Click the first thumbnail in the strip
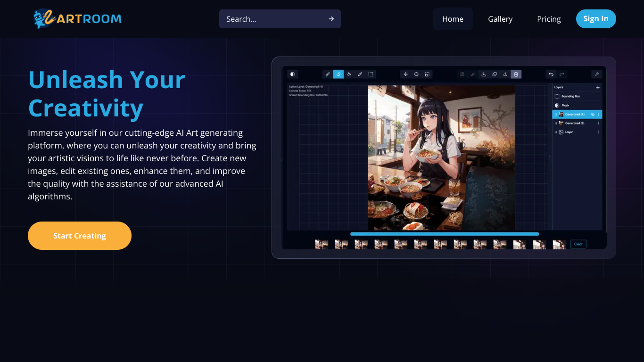This screenshot has height=362, width=644. tap(322, 244)
